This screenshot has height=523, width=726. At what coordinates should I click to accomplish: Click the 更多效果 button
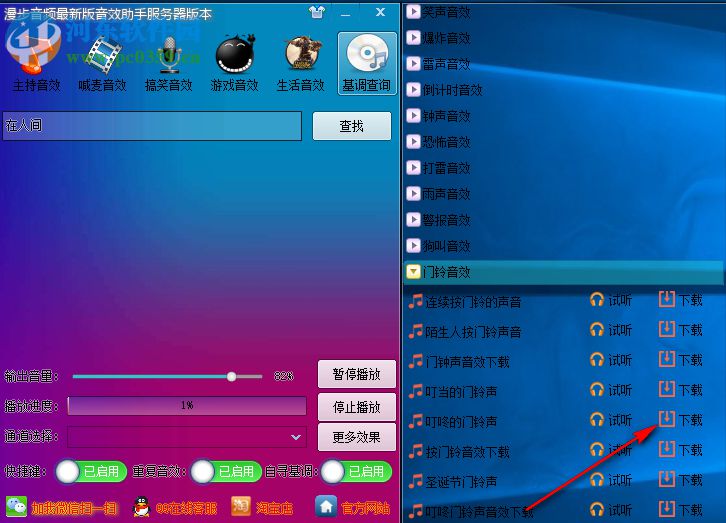[357, 437]
